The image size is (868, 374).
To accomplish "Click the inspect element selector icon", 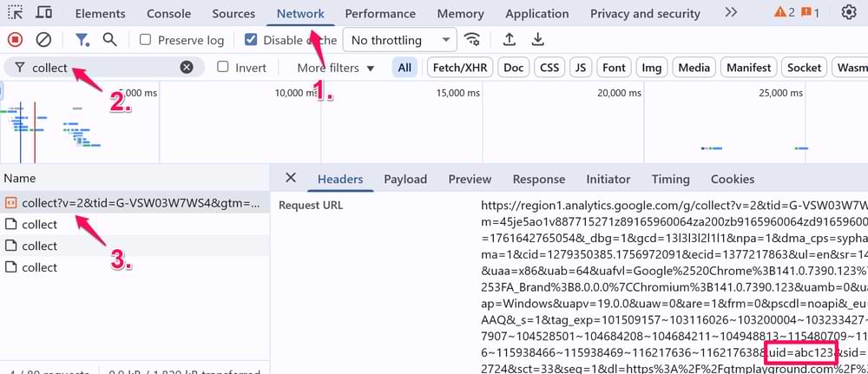I will 15,13.
